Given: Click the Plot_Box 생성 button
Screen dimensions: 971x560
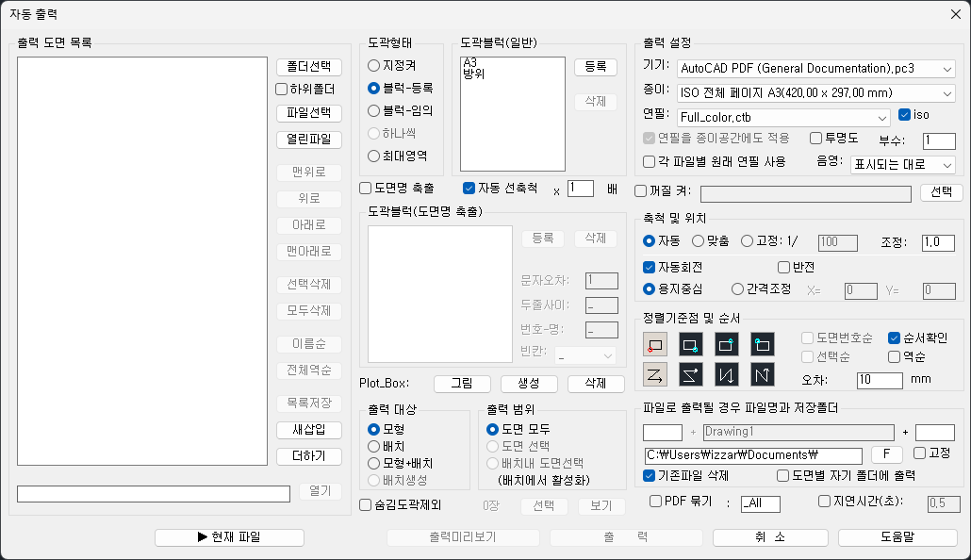Looking at the screenshot, I should [x=529, y=384].
